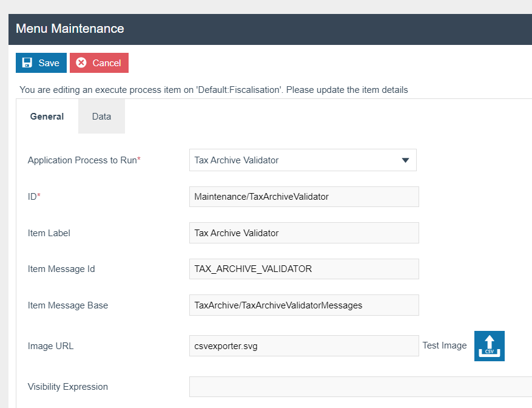This screenshot has width=532, height=408.
Task: Click the ID field containing Maintenance/TaxArchiveValidator
Action: (304, 197)
